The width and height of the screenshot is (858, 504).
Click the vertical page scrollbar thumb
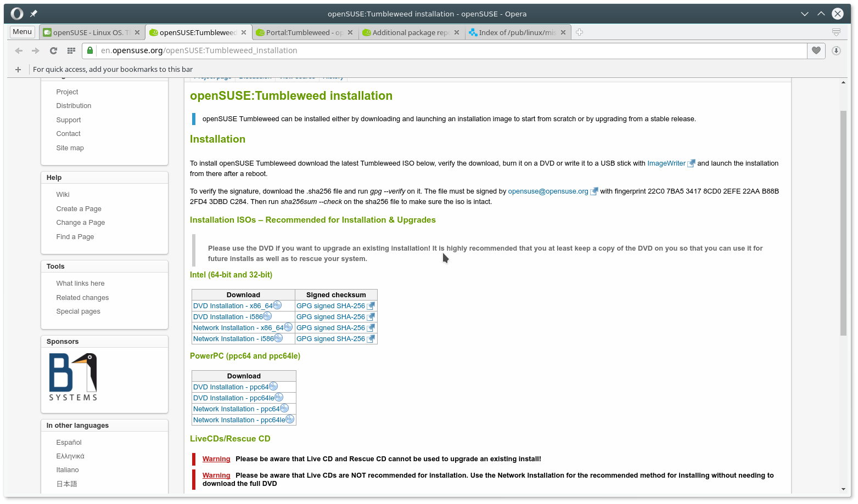(x=843, y=223)
